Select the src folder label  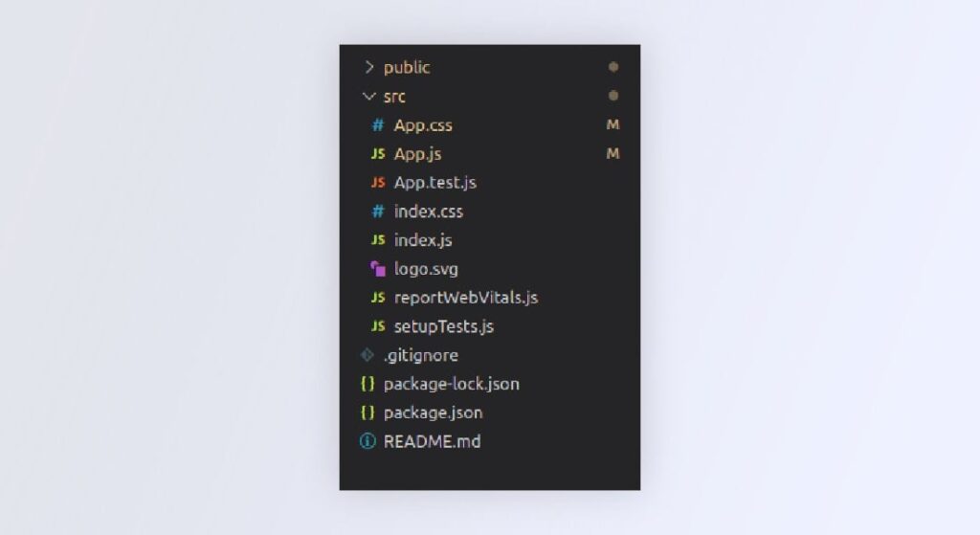point(394,97)
